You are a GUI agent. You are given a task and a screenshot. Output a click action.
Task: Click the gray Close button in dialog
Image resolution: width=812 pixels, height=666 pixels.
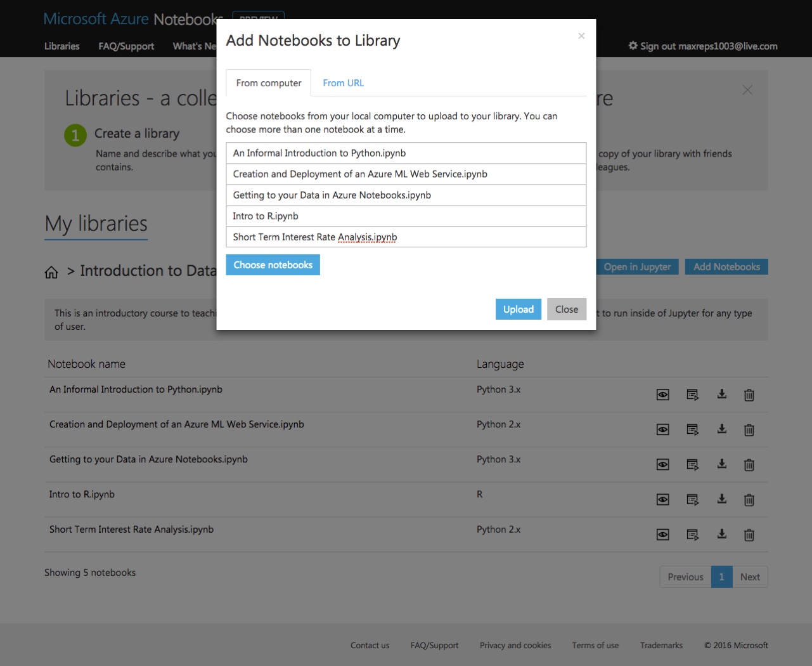pyautogui.click(x=567, y=310)
